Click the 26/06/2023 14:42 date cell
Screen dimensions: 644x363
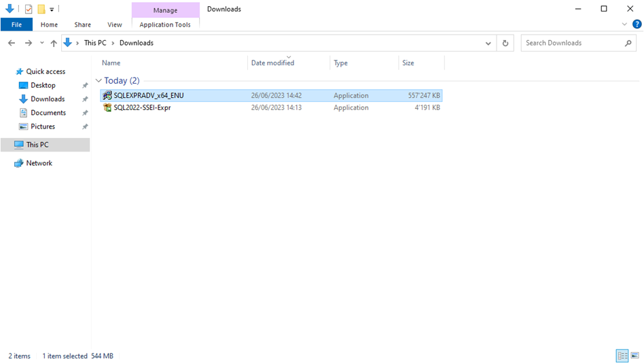tap(276, 95)
